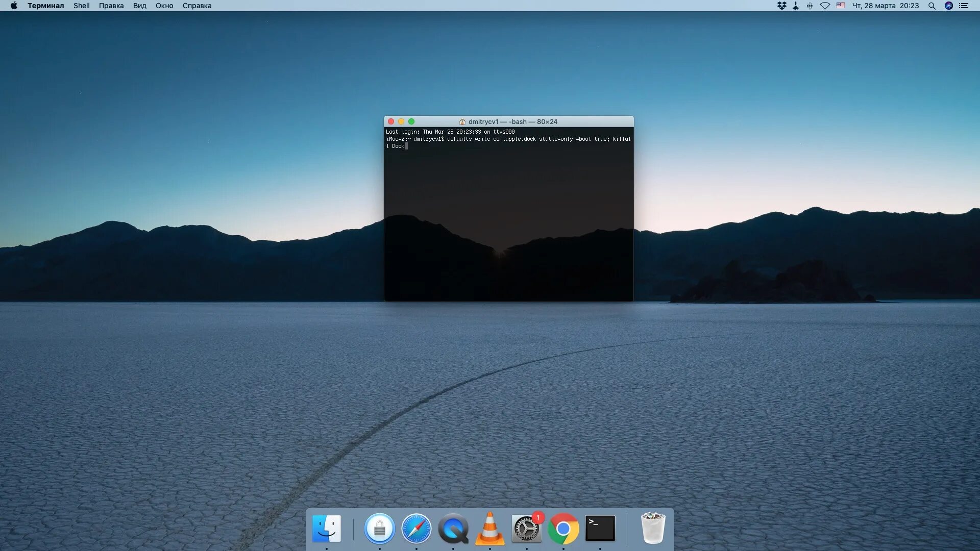Launch Safari from the Dock

click(x=416, y=529)
